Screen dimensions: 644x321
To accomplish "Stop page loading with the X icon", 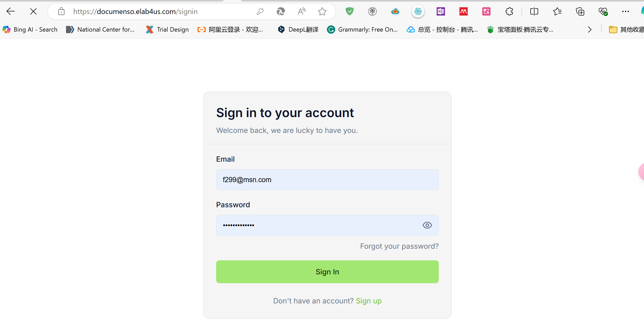I will coord(33,11).
